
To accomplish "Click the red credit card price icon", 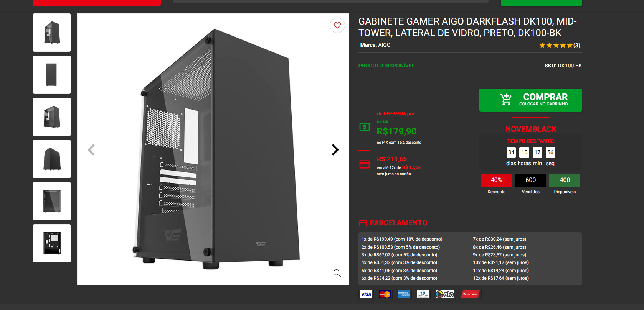I will pyautogui.click(x=365, y=164).
